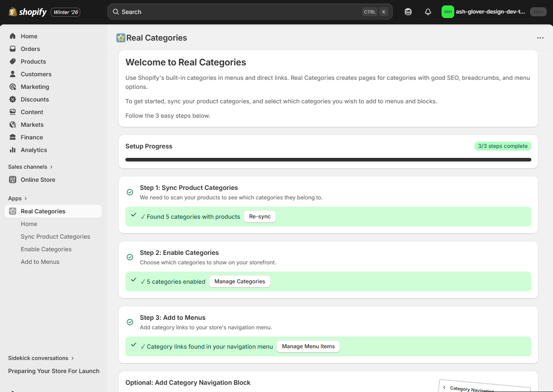Click the Manage Menu Items button
Screen dimensions: 553x392
(308, 346)
